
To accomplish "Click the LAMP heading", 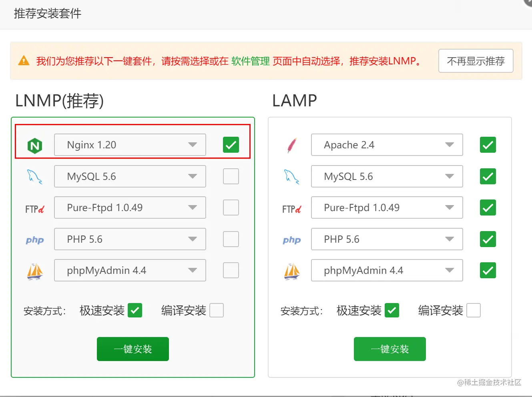I will 295,101.
